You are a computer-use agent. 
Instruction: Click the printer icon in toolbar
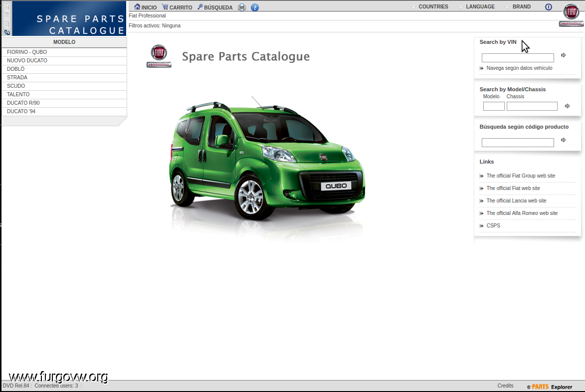pos(242,7)
